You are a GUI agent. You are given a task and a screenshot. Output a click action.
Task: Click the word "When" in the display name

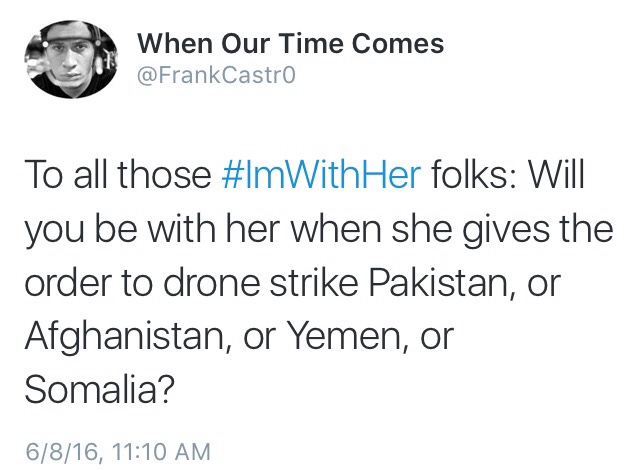point(170,44)
